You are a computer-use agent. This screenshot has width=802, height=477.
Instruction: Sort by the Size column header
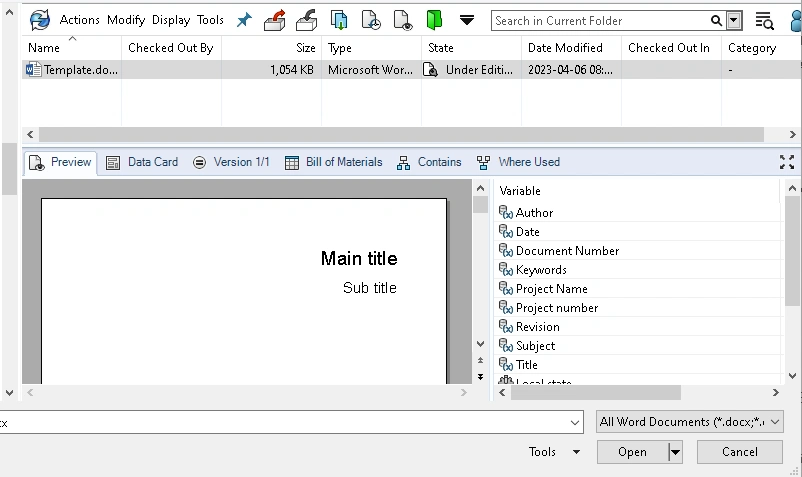(x=271, y=48)
